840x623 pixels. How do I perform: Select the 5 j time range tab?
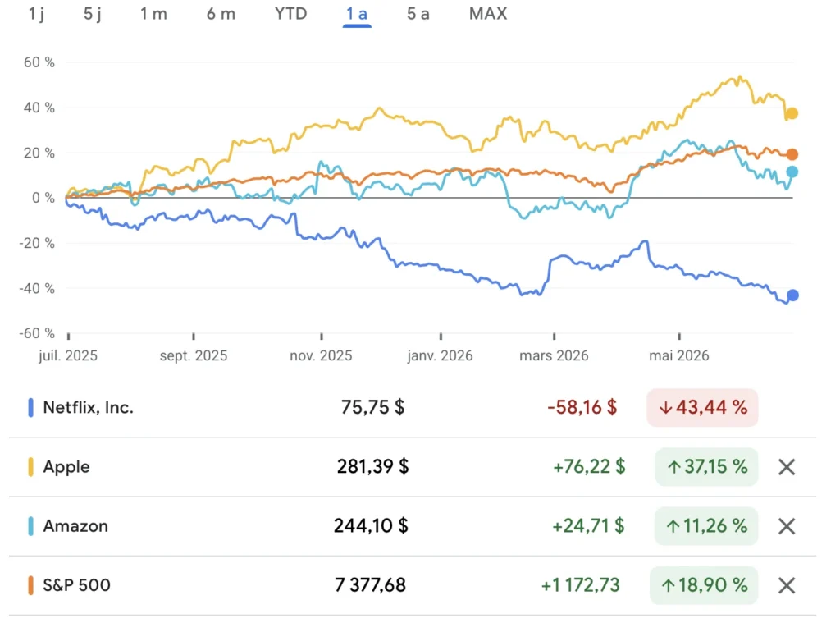pos(92,13)
